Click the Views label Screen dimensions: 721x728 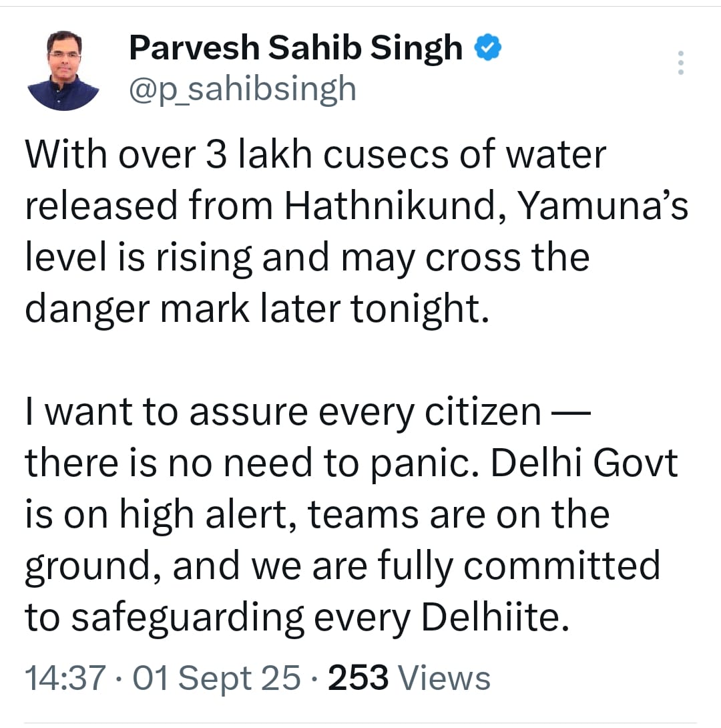444,679
